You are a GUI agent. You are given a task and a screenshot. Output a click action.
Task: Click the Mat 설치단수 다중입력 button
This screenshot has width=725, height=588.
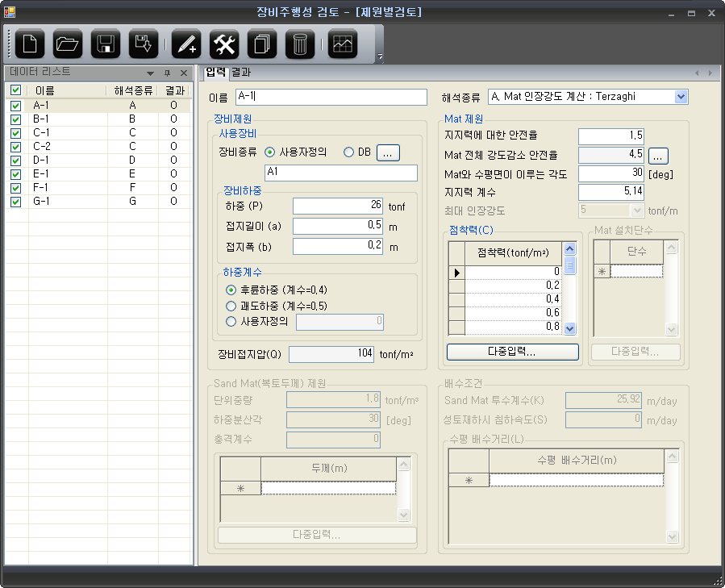click(x=635, y=352)
